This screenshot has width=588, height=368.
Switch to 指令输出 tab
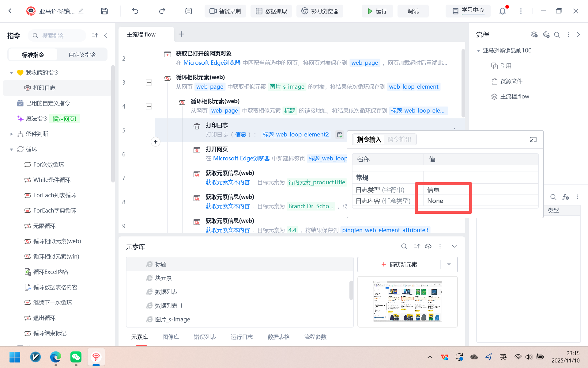pyautogui.click(x=399, y=140)
